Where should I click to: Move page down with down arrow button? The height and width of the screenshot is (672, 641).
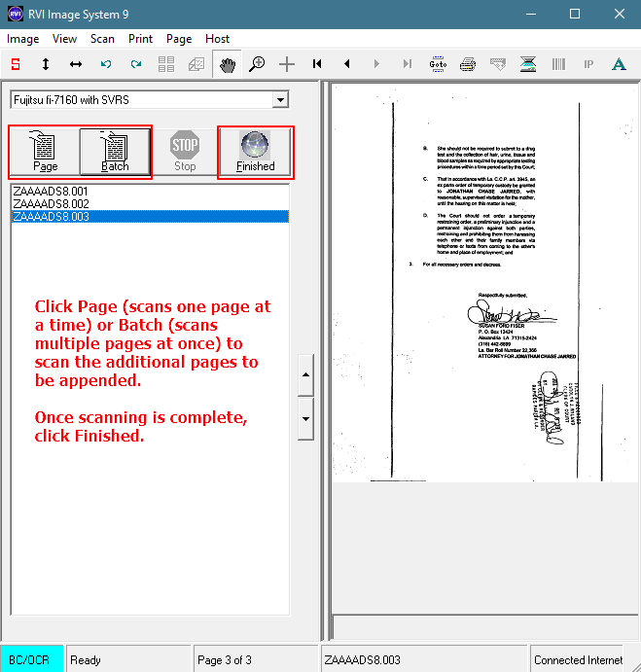(x=305, y=419)
